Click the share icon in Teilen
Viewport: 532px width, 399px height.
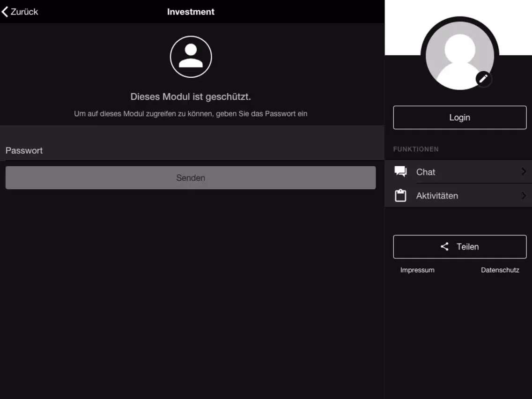[x=444, y=247]
